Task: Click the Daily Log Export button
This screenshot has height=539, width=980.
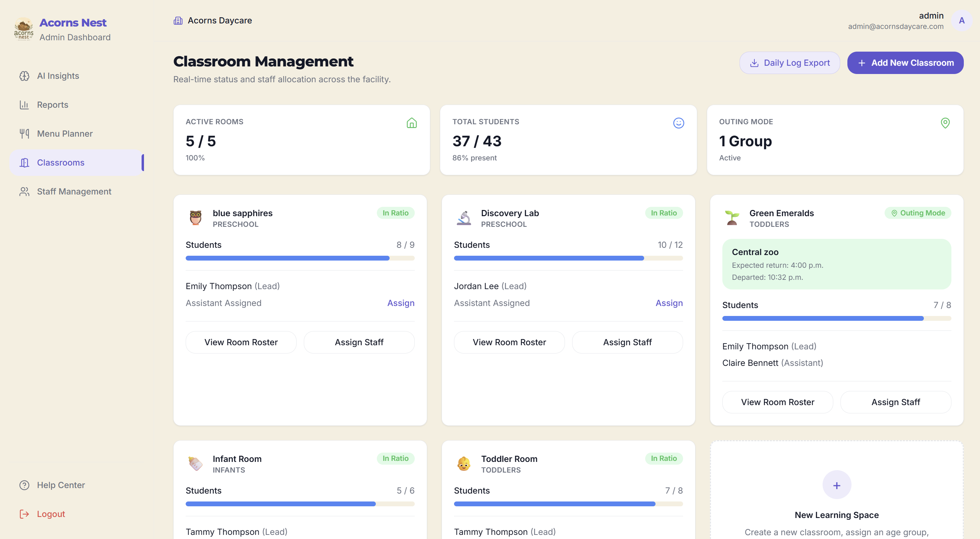Action: click(x=790, y=63)
